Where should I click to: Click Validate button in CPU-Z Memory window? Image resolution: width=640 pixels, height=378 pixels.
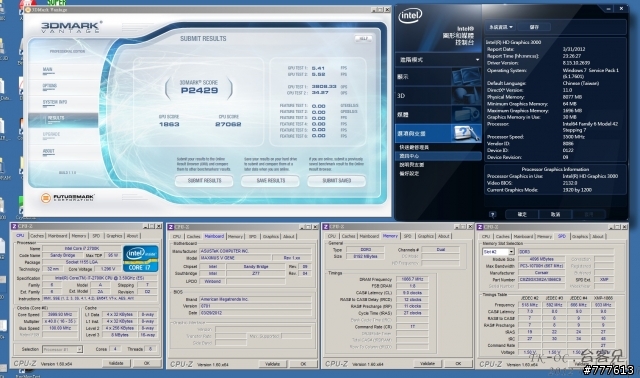[427, 363]
